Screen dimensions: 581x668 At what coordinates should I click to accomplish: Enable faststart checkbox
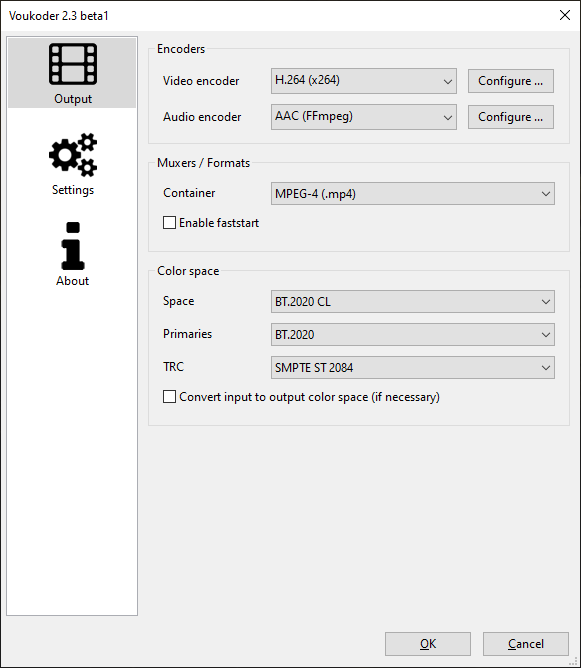[x=169, y=223]
